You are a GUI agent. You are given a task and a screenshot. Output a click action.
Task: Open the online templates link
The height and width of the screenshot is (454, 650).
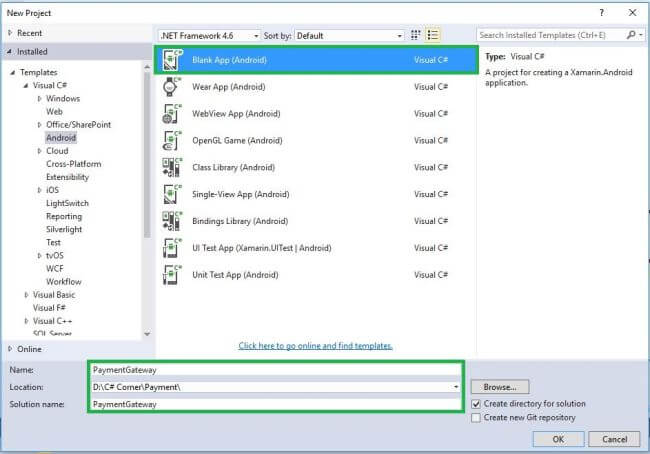(315, 346)
